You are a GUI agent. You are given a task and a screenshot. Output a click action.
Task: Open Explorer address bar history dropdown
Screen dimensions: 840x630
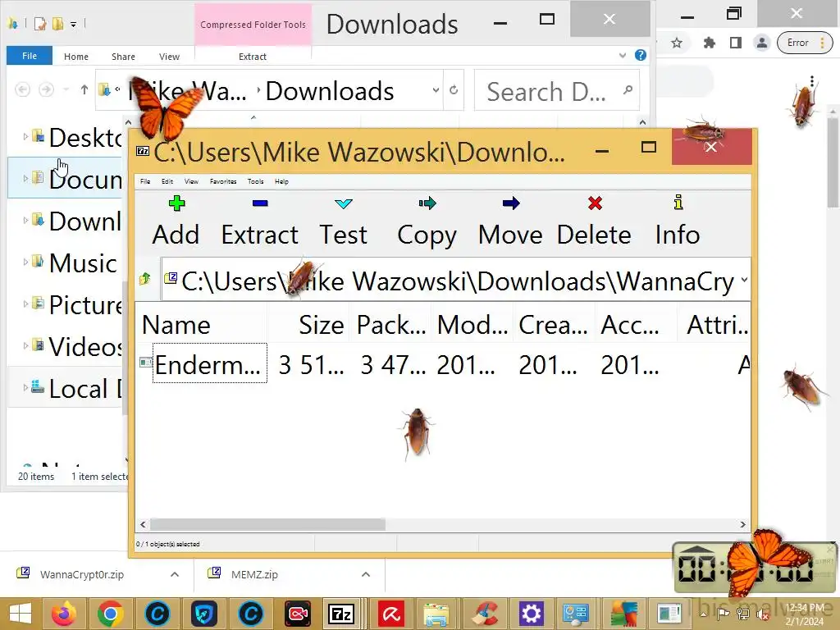point(436,90)
